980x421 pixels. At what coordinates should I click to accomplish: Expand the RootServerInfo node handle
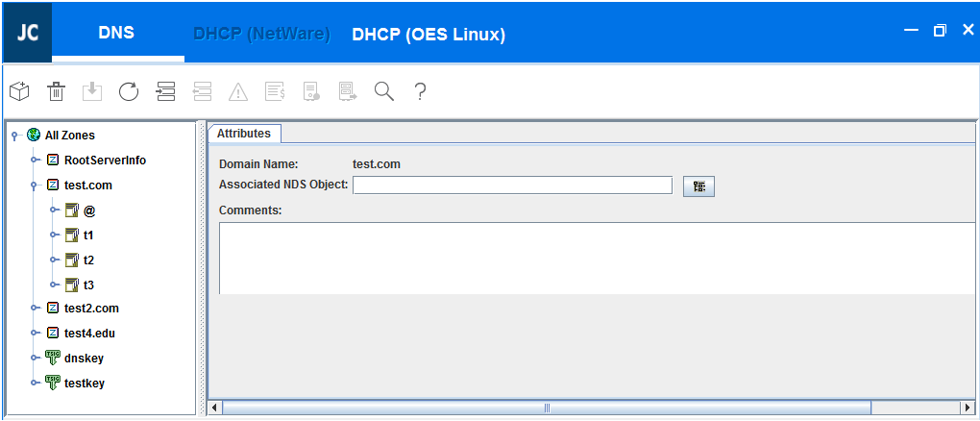pyautogui.click(x=36, y=161)
